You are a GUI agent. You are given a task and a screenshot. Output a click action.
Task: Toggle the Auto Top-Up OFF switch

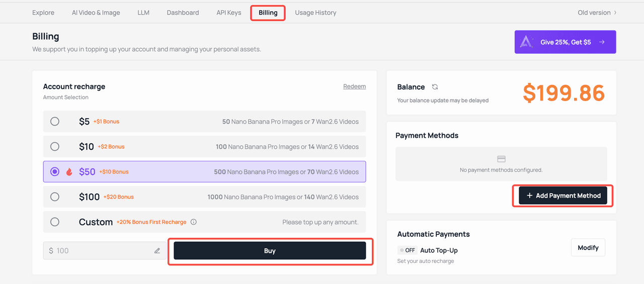pyautogui.click(x=407, y=250)
